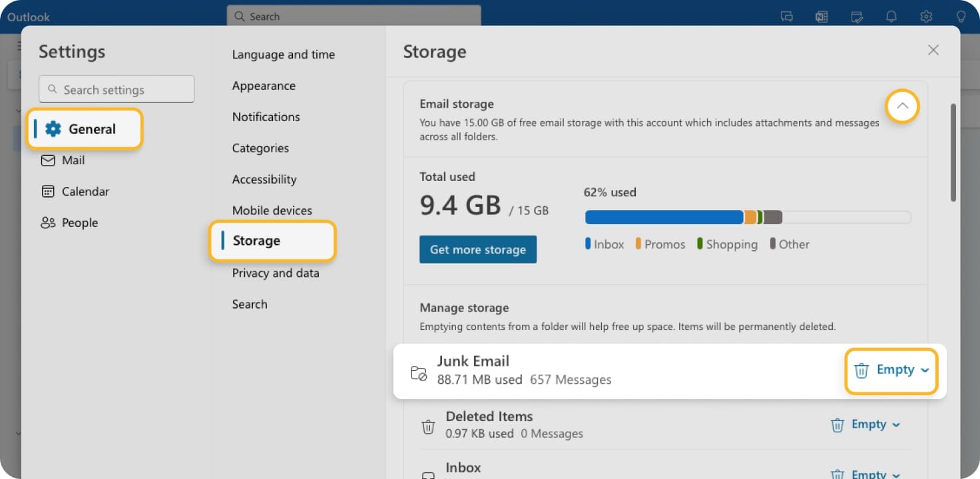Image resolution: width=980 pixels, height=479 pixels.
Task: Collapse the Email storage section
Action: pos(902,106)
